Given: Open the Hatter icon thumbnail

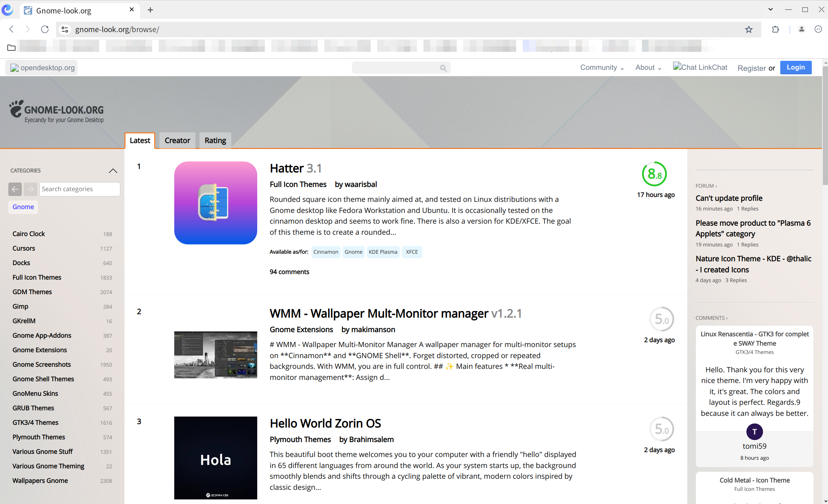Looking at the screenshot, I should coord(215,203).
